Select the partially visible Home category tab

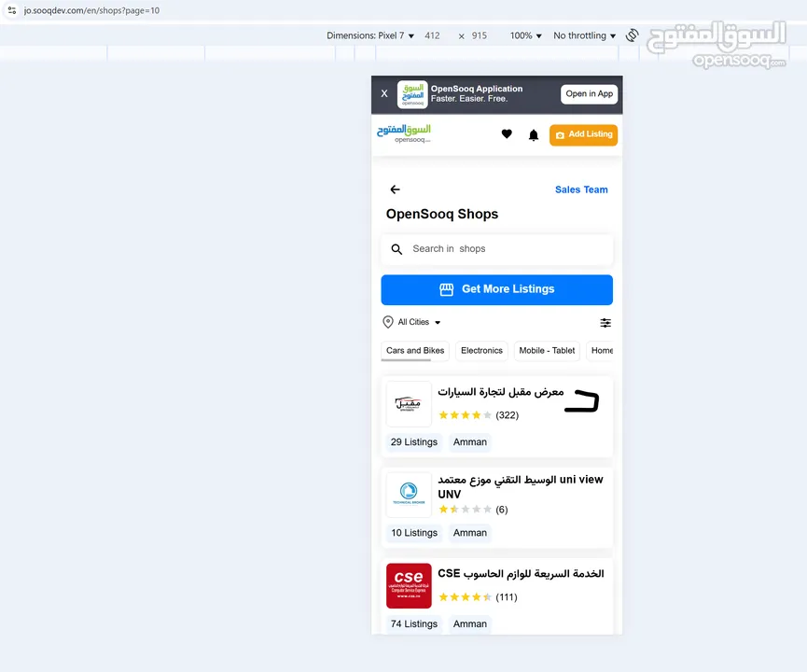(x=601, y=351)
